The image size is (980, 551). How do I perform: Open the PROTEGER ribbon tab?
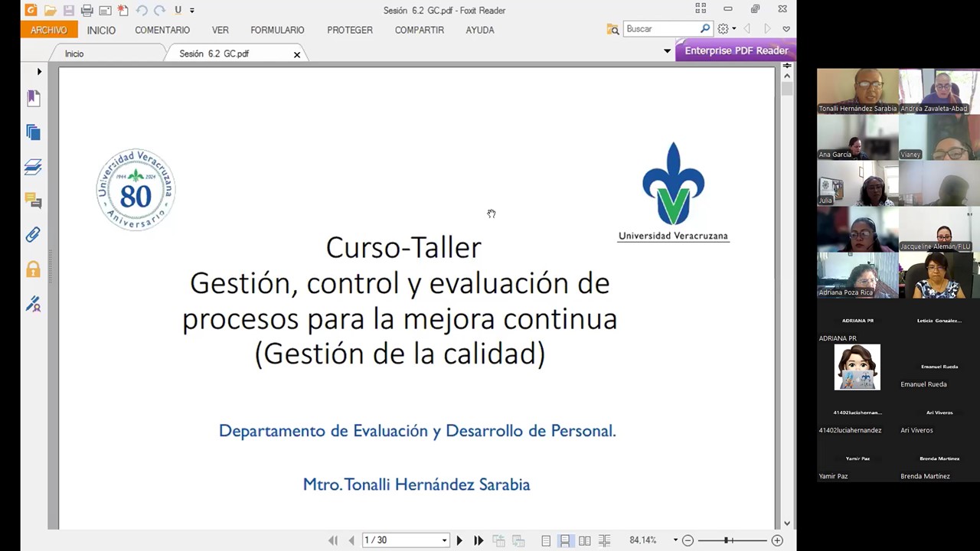349,30
